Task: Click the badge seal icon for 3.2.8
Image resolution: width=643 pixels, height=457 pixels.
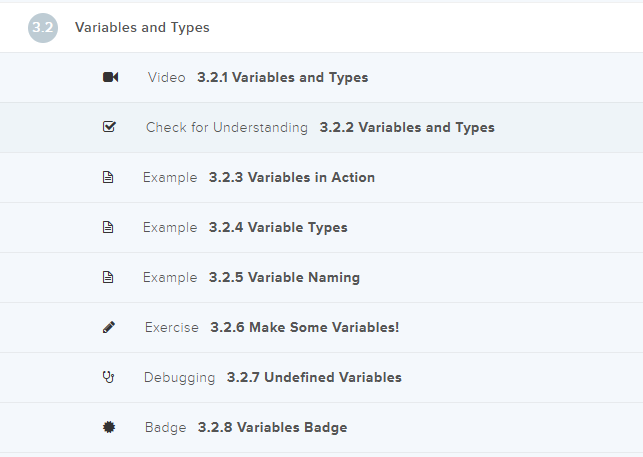Action: pos(109,428)
